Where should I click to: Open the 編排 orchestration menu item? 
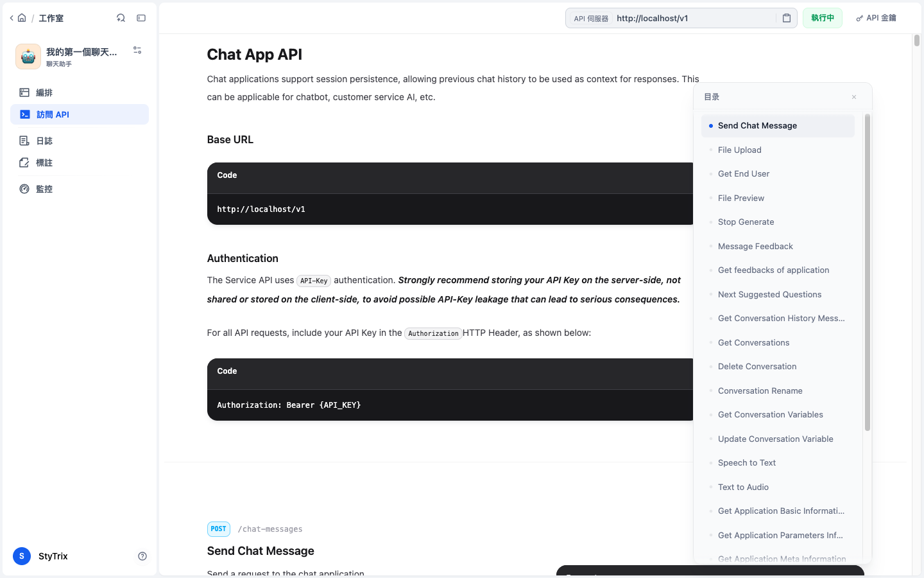[x=80, y=92]
